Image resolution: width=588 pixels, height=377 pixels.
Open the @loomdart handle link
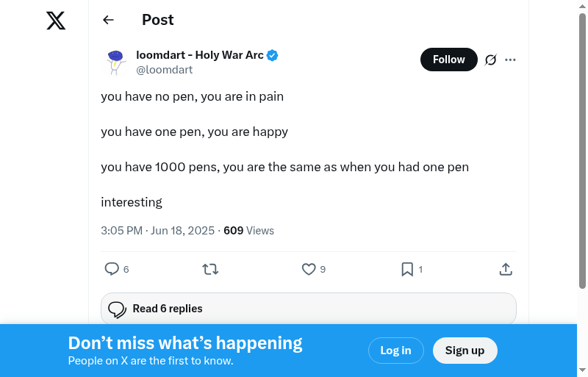[165, 70]
